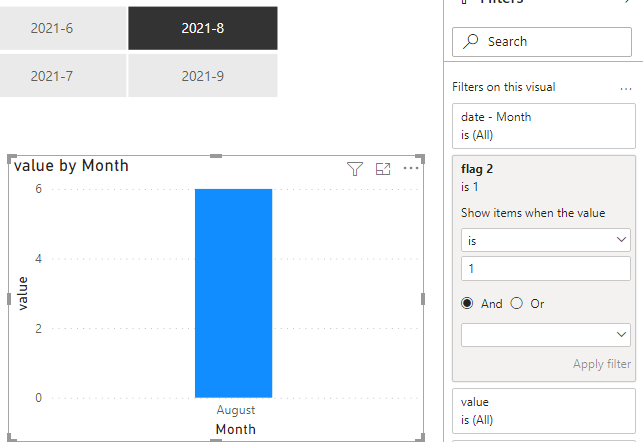Viewport: 643px width, 442px height.
Task: Open the second condition dropdown
Action: [x=546, y=335]
